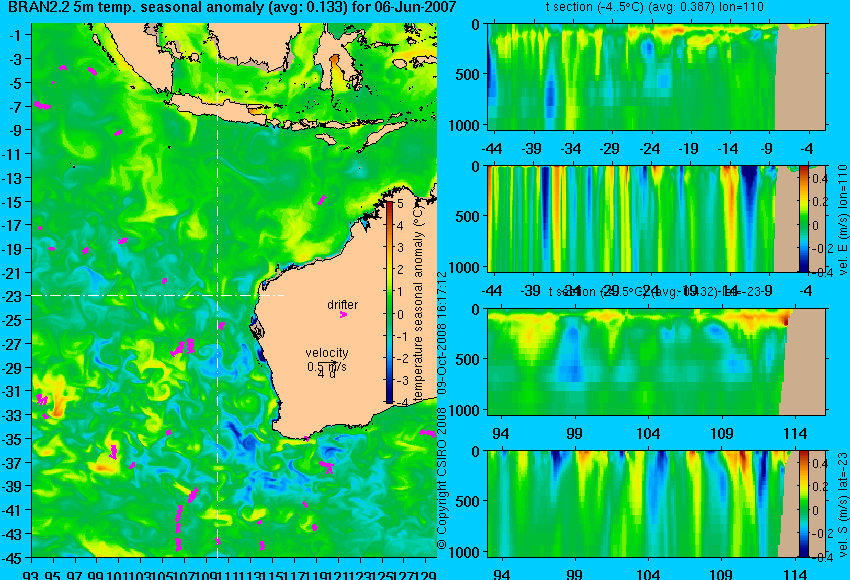Viewport: 850px width, 580px height.
Task: Click the -9 axis label under the top section panel
Action: pyautogui.click(x=767, y=149)
